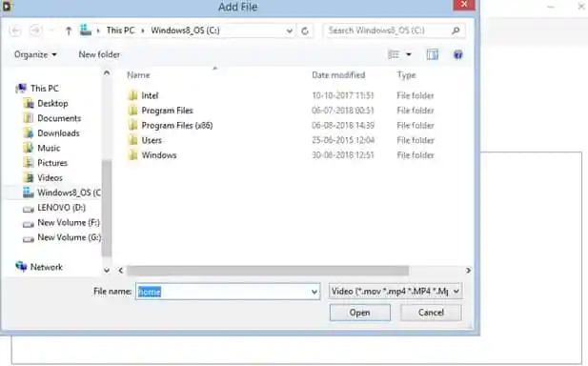Click Windows8_OS (C:) in the address breadcrumb
Viewport: 588px width, 366px height.
coord(185,30)
